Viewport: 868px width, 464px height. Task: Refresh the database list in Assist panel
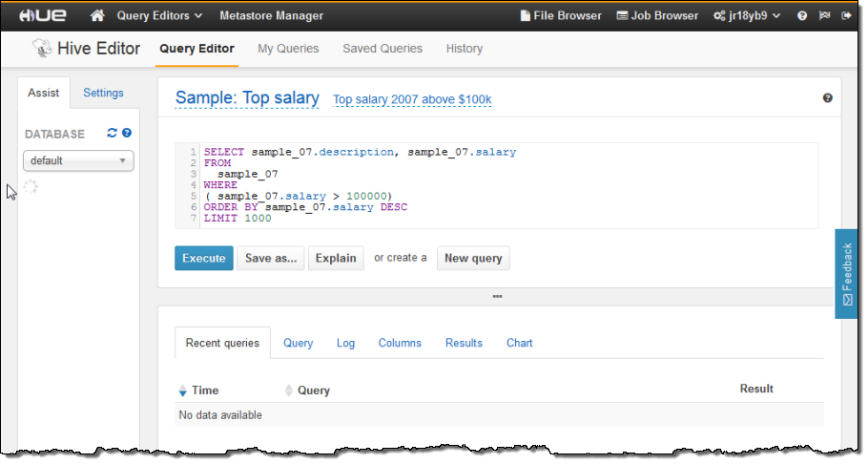click(x=112, y=134)
